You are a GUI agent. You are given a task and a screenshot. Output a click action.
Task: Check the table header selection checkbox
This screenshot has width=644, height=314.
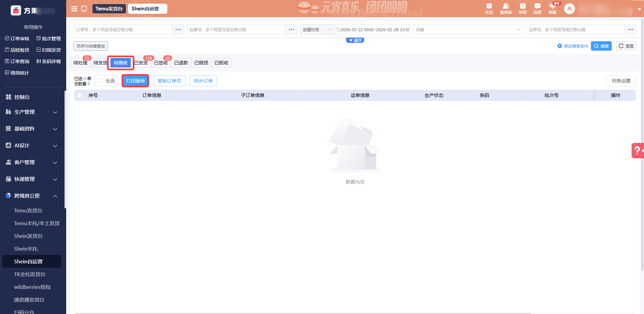point(80,95)
